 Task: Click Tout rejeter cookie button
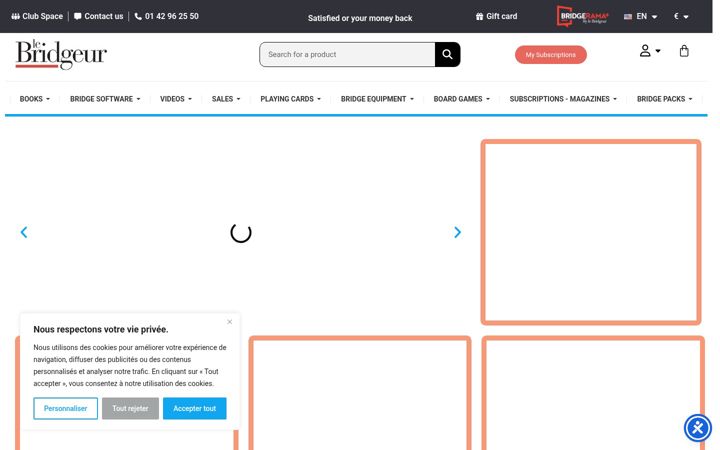pos(130,408)
